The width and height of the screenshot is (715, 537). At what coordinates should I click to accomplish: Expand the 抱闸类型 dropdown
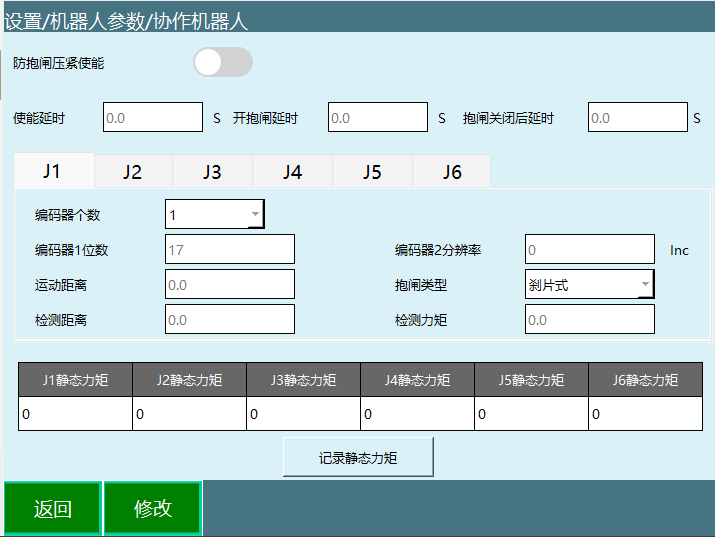click(x=589, y=285)
